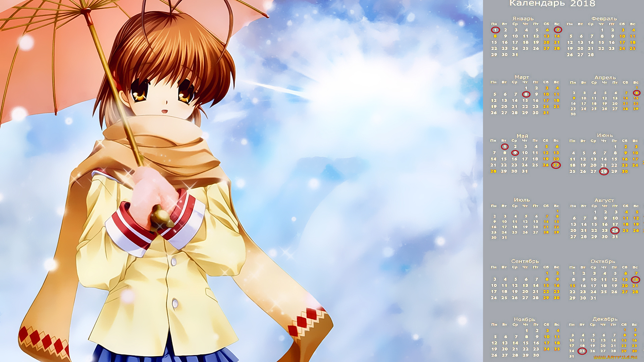This screenshot has height=362, width=644.
Task: Click circled October 14 date
Action: 635,279
